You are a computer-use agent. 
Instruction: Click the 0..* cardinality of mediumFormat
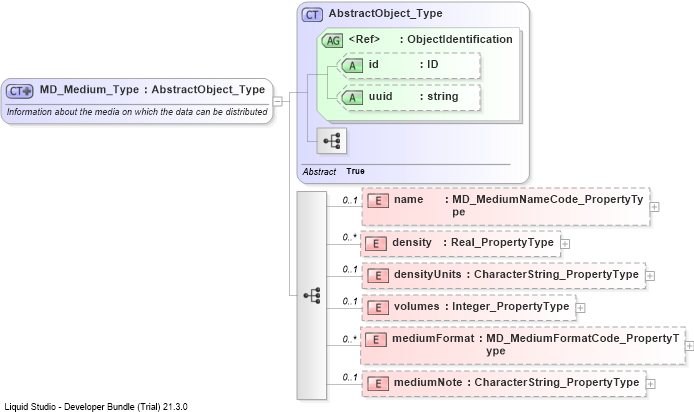tap(349, 339)
